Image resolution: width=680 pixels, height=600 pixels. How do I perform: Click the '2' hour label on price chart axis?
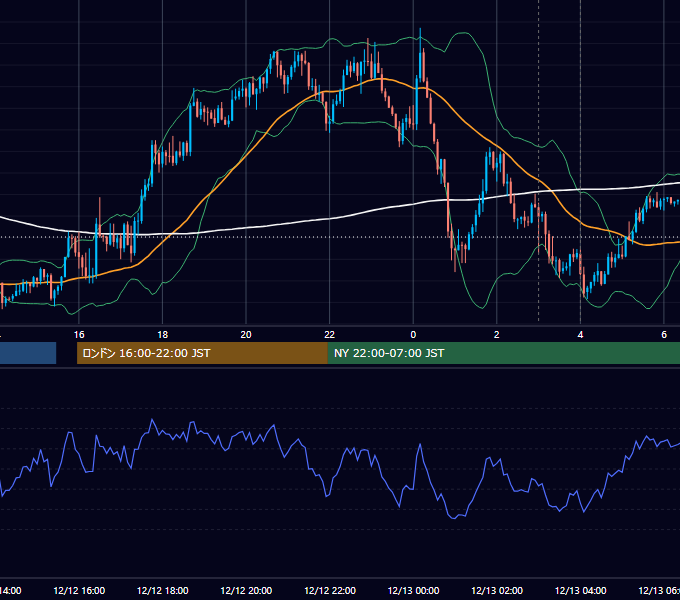pos(497,335)
